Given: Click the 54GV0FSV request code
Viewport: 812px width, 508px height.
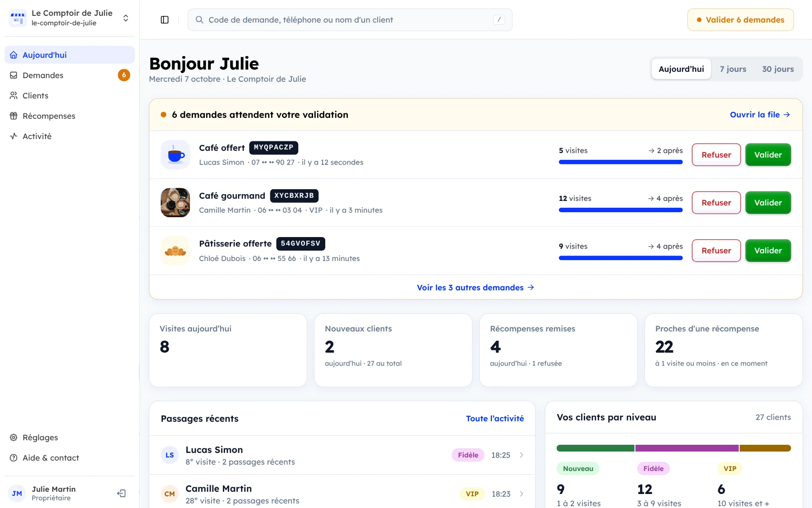Looking at the screenshot, I should coord(300,243).
